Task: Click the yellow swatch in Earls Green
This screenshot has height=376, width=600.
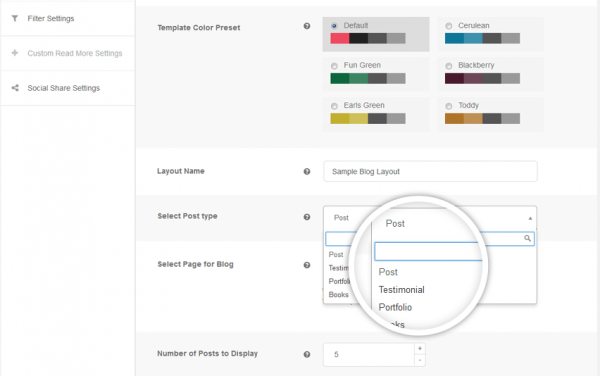Action: coord(340,119)
